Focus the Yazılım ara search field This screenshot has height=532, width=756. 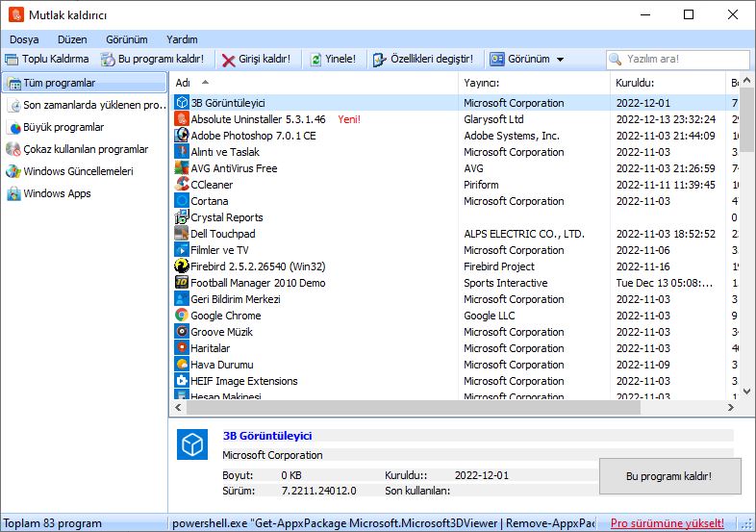677,59
